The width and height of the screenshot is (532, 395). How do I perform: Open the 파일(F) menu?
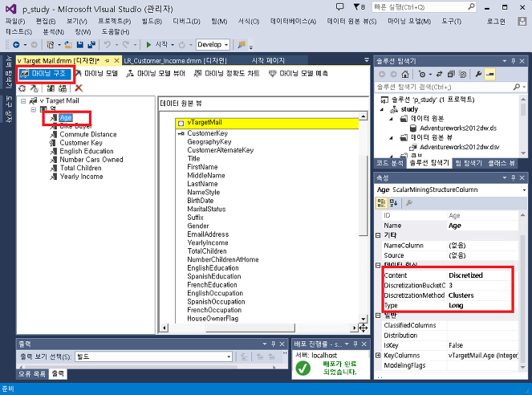pyautogui.click(x=15, y=22)
